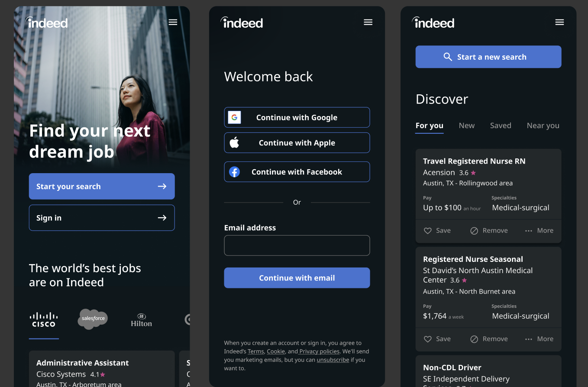
Task: Click Remove icon on Registered Nurse Seasonal
Action: pyautogui.click(x=474, y=339)
